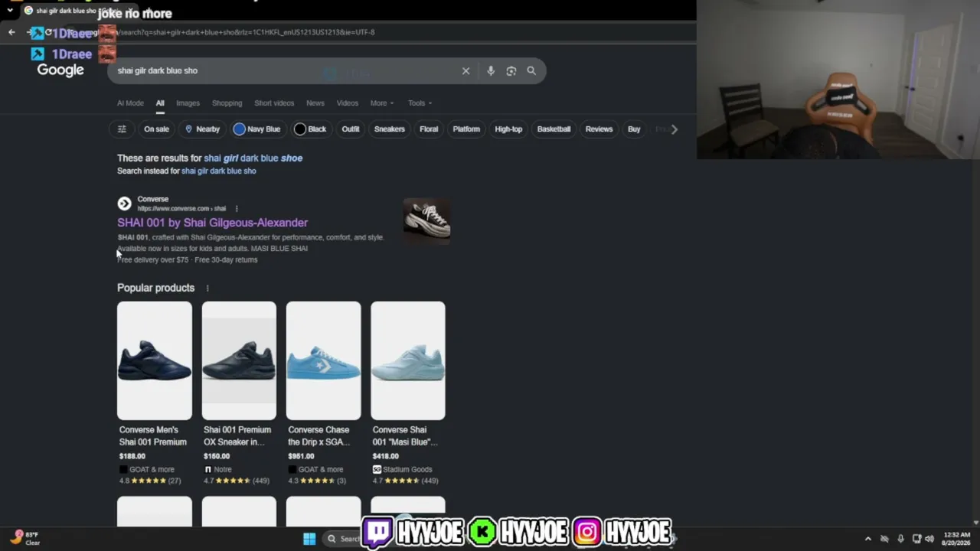Screen dimensions: 980x551
Task: Open corrected query "shai girl dark blue shoe"
Action: [x=253, y=158]
